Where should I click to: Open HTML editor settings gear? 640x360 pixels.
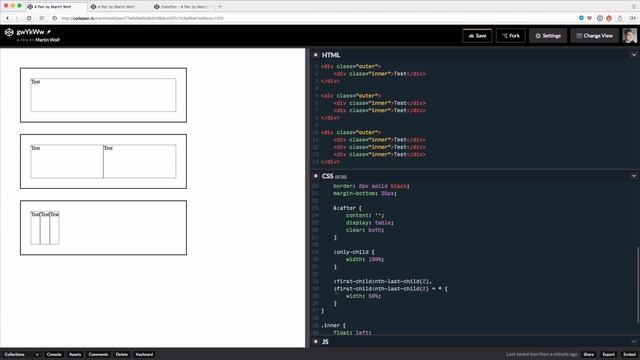pos(316,55)
